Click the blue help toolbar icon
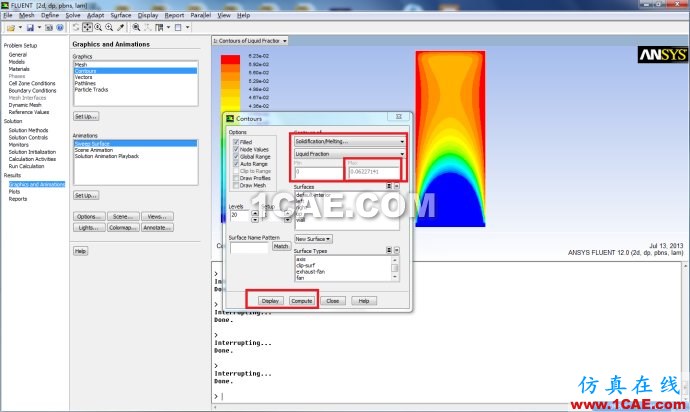 click(x=60, y=28)
